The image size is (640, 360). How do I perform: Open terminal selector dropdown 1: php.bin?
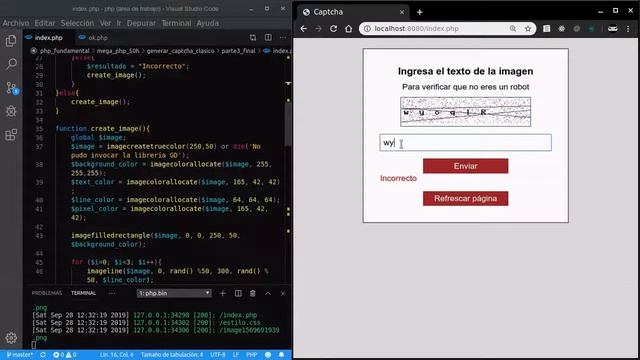174,293
